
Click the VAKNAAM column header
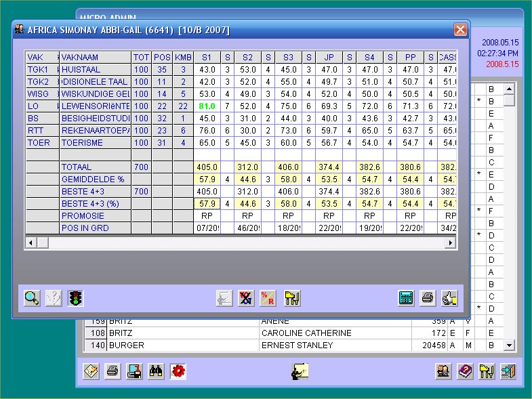(x=95, y=58)
